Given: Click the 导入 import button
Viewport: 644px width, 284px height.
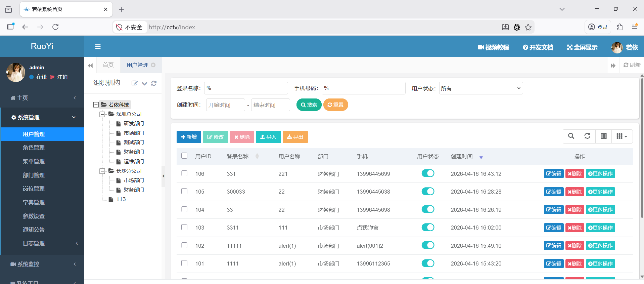Looking at the screenshot, I should [268, 137].
